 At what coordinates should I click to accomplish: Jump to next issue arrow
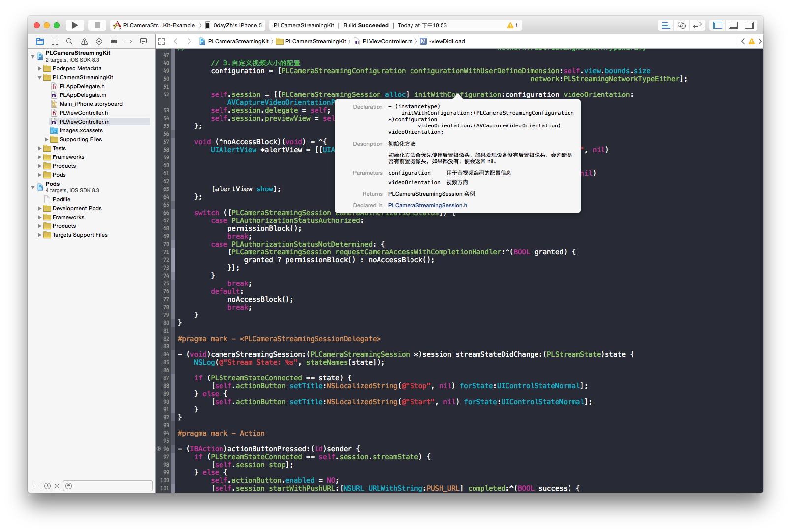pos(760,41)
